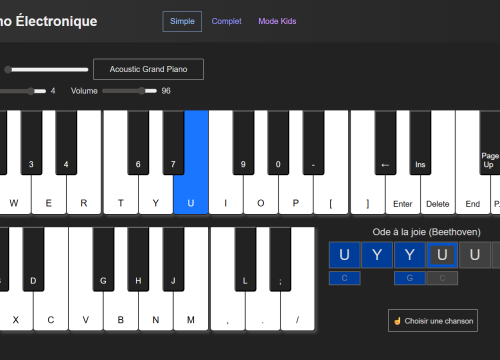Click the grey C chord box
The height and width of the screenshot is (360, 500).
point(442,278)
